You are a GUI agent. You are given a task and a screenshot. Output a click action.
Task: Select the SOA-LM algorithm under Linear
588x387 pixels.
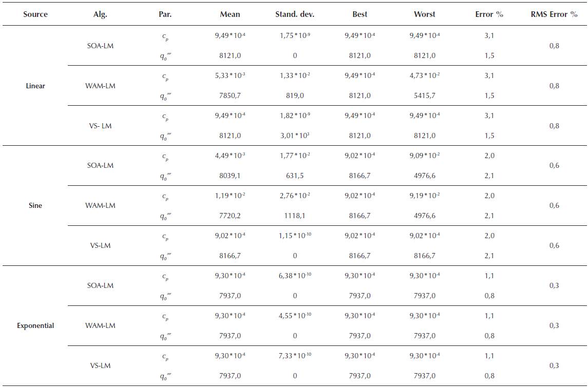(101, 46)
